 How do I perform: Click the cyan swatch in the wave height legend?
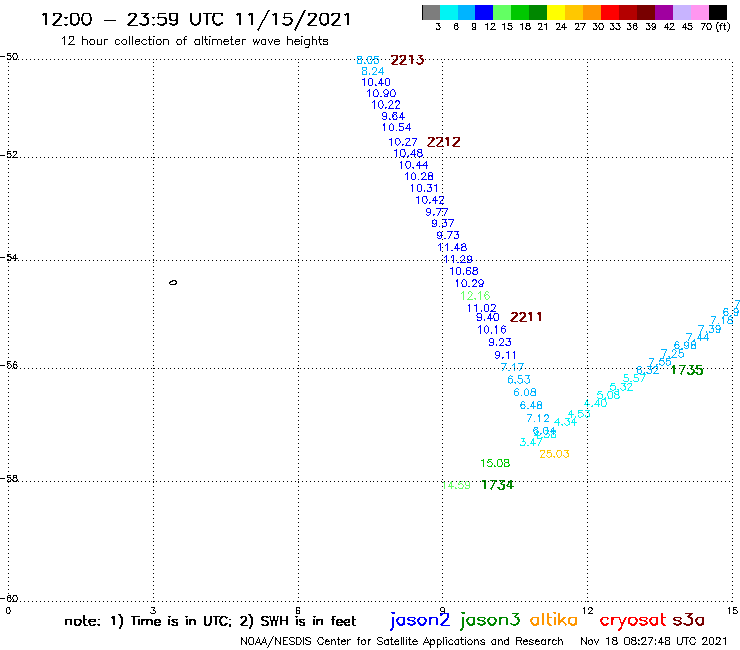click(449, 13)
